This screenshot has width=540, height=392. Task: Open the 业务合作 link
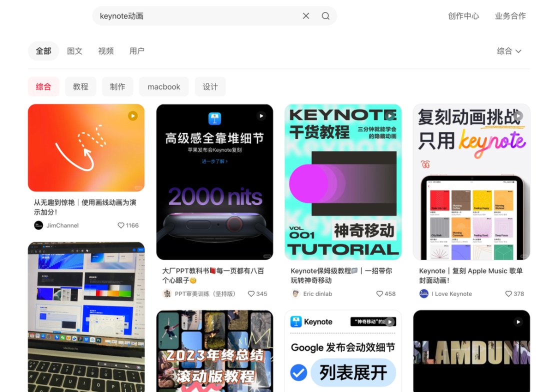(510, 15)
